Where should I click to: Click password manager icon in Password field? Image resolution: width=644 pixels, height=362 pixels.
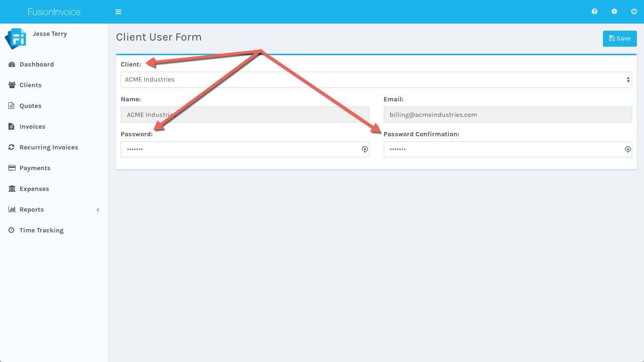[x=364, y=149]
